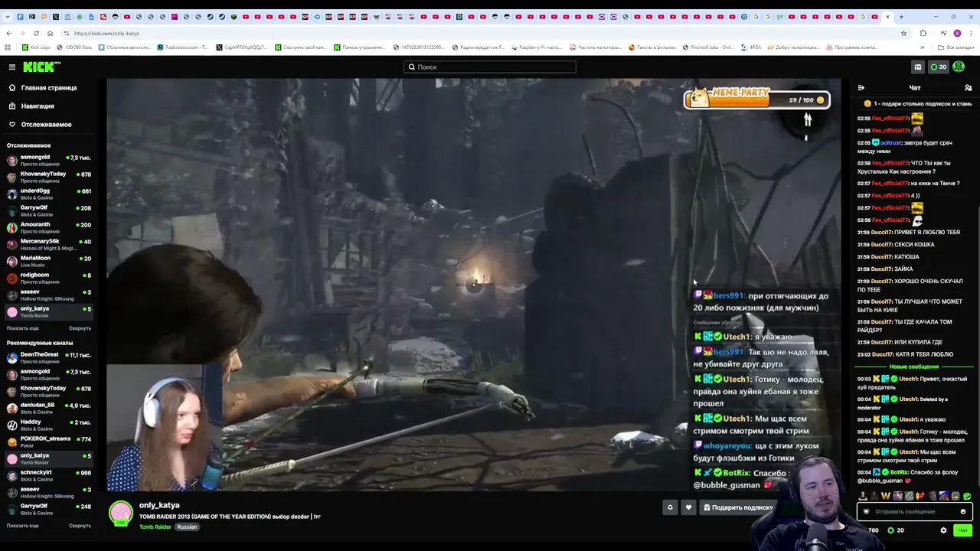This screenshot has width=980, height=551.
Task: Click danludan_88 channel avatar
Action: (12, 409)
